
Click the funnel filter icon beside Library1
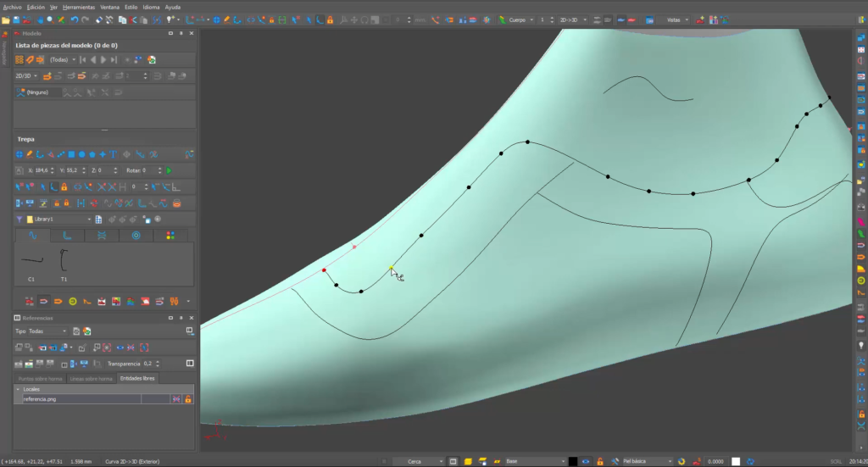(x=19, y=220)
